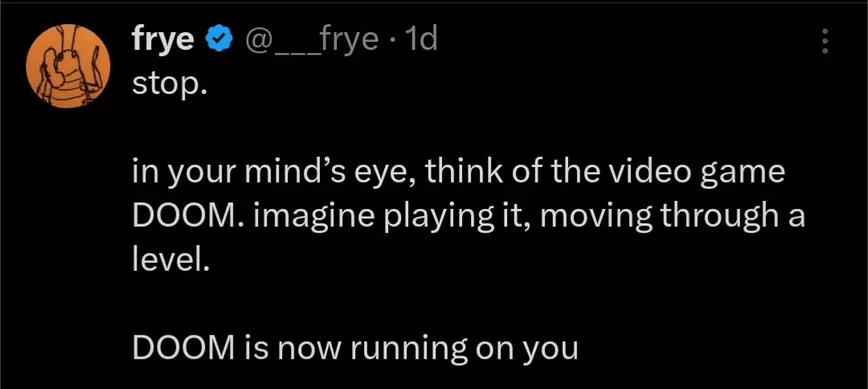868x389 pixels.
Task: Click the word "stop." in the tweet
Action: 169,84
